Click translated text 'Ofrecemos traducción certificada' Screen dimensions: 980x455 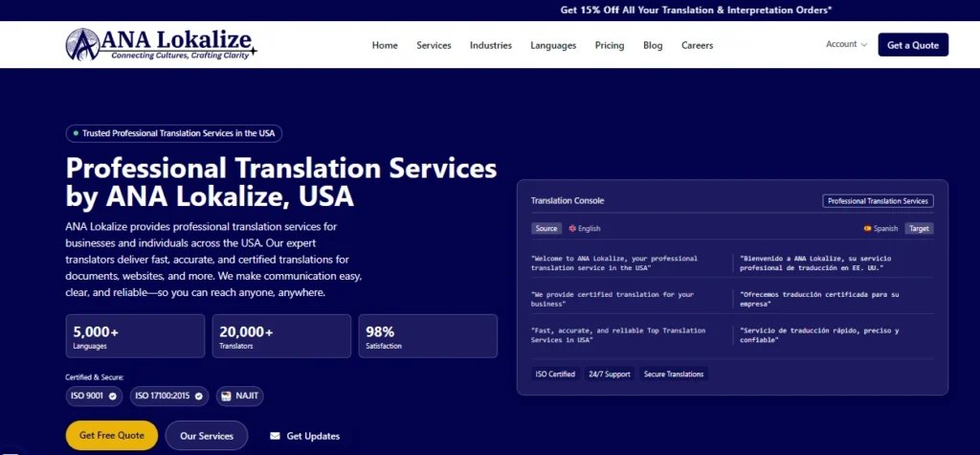tap(819, 299)
